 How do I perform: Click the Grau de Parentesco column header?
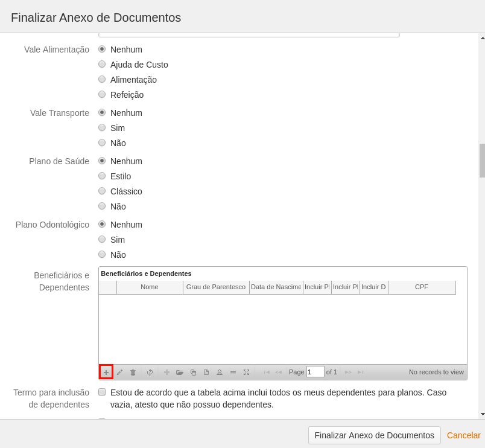[x=216, y=287]
